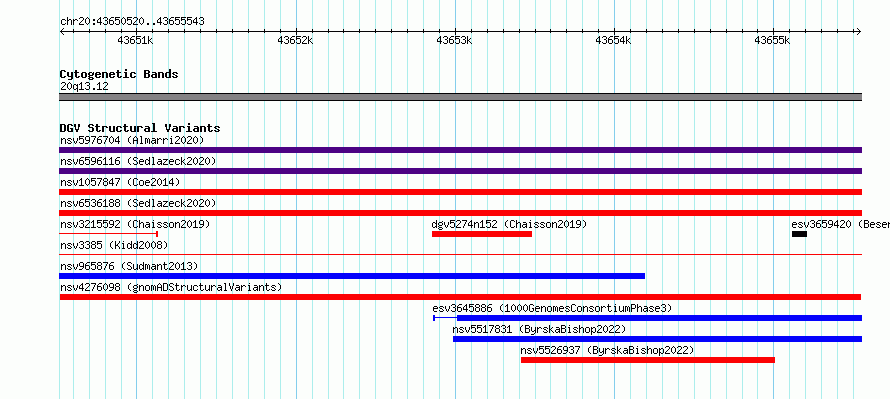This screenshot has height=399, width=890.
Task: Click the nsv5526937 (ByrskaBishop2022) label
Action: [x=607, y=350]
